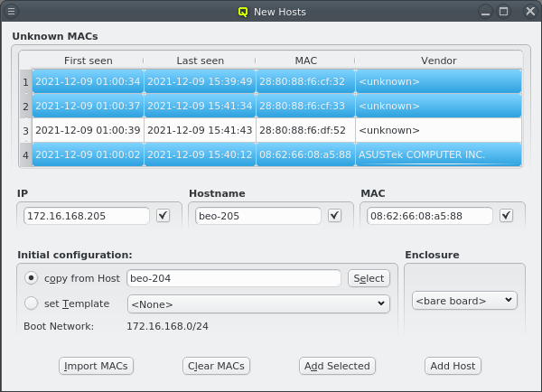Close the New Hosts window

coord(530,12)
